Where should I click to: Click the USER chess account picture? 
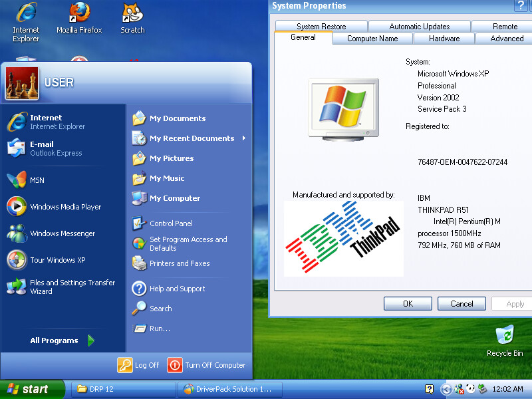(x=22, y=83)
